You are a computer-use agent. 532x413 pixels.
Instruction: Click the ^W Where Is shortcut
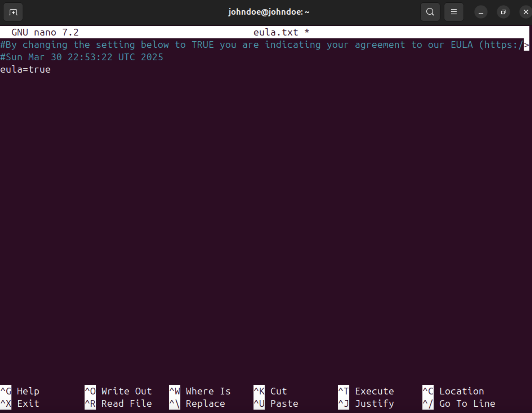[200, 391]
